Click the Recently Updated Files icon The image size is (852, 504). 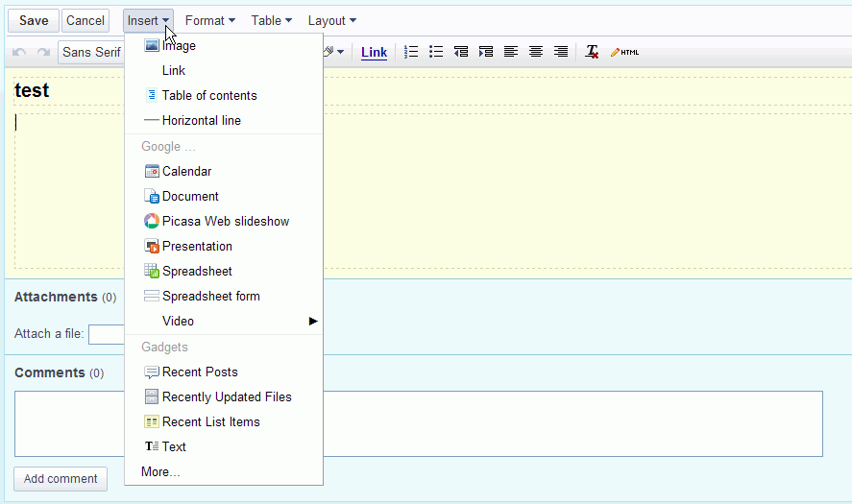[x=152, y=396]
